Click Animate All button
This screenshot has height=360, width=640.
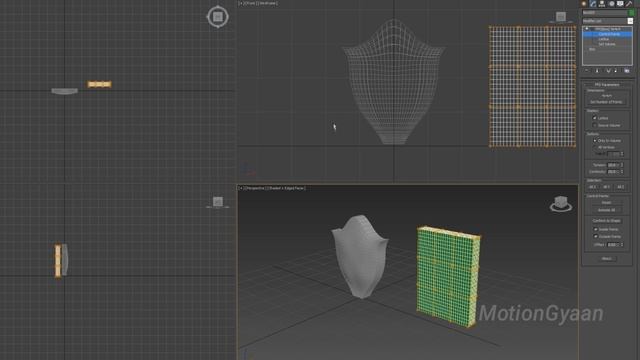(607, 210)
